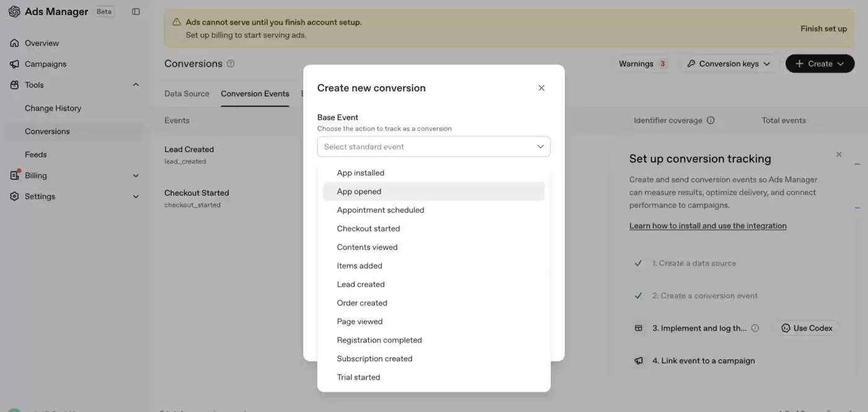Choose Checkout started from the list
This screenshot has width=868, height=412.
point(433,229)
